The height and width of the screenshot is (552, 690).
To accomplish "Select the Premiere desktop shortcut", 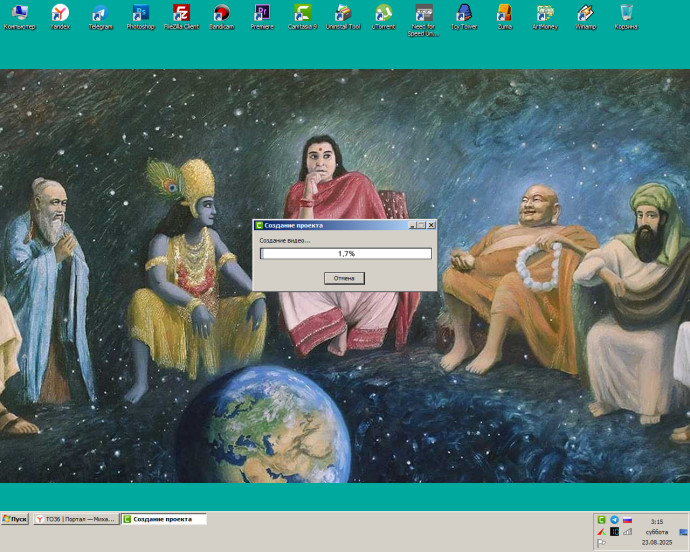I will [262, 17].
